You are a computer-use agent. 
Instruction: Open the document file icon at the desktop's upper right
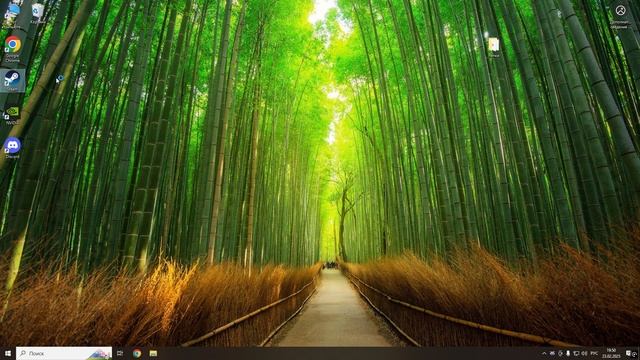(494, 47)
